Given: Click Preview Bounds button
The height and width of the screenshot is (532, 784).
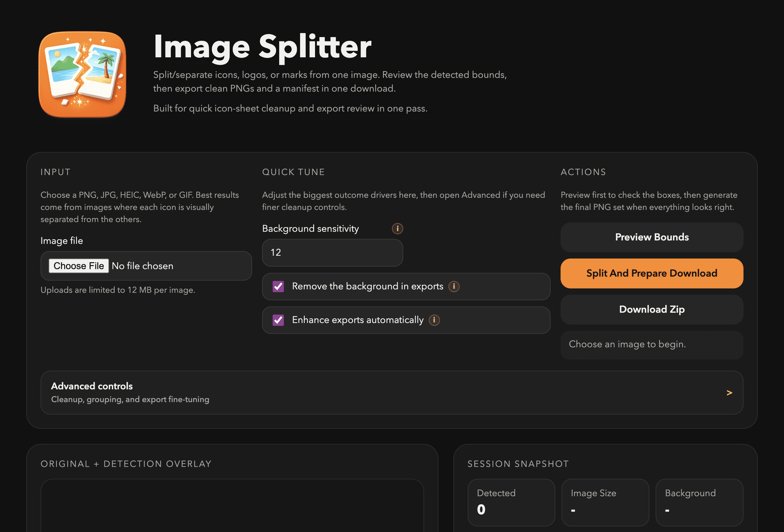Looking at the screenshot, I should pyautogui.click(x=652, y=237).
